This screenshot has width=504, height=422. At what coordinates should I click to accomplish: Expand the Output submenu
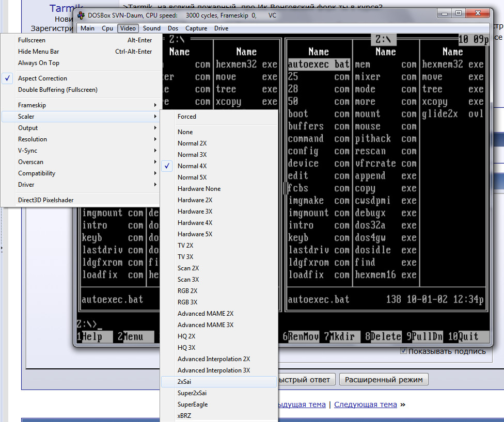28,128
